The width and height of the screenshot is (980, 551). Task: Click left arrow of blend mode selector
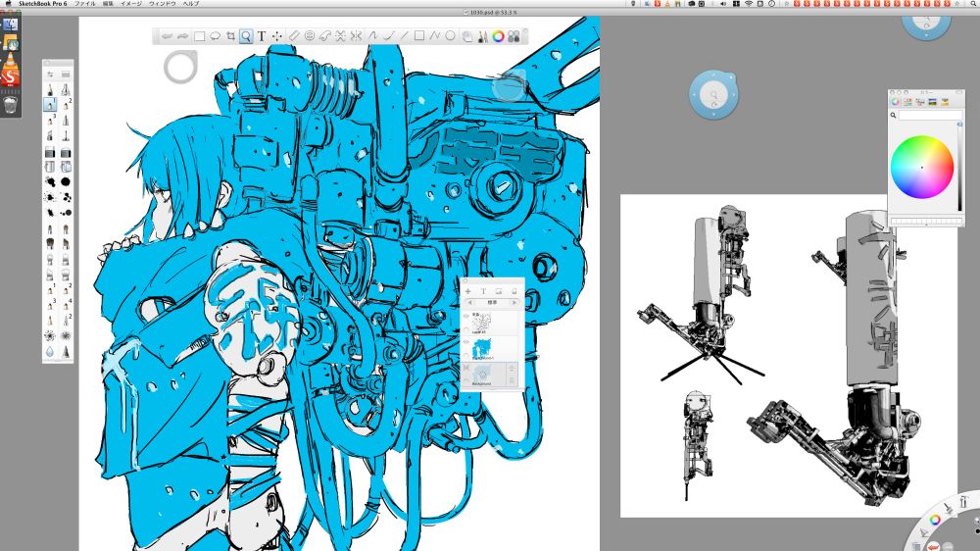pyautogui.click(x=470, y=303)
